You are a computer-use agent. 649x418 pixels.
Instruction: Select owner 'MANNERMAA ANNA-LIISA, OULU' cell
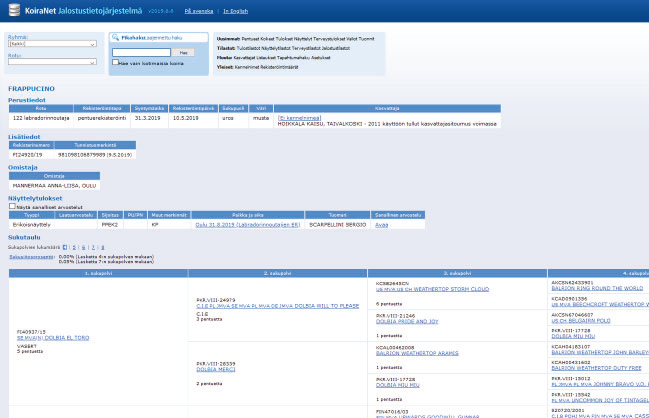click(x=54, y=186)
